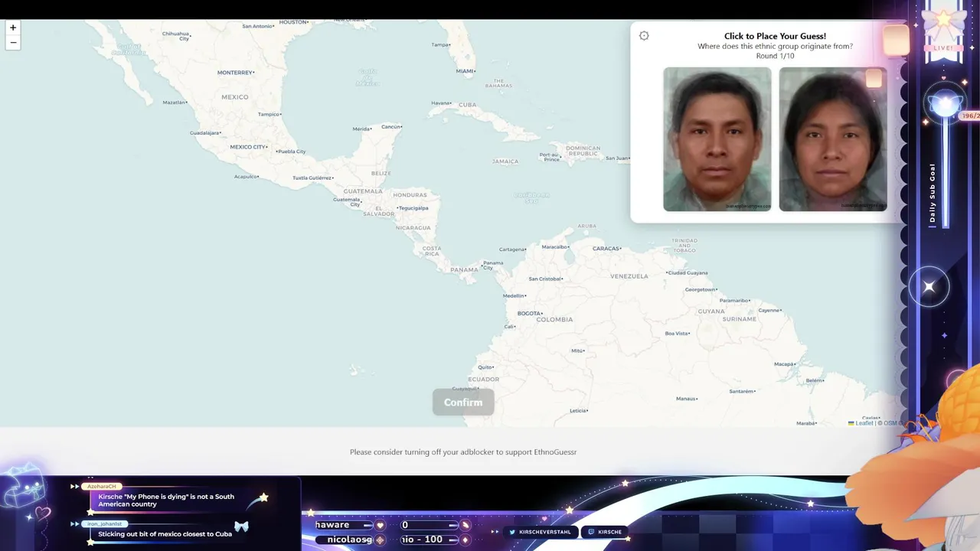Screen dimensions: 980x551
Task: Place a guess on Leticia
Action: click(578, 411)
